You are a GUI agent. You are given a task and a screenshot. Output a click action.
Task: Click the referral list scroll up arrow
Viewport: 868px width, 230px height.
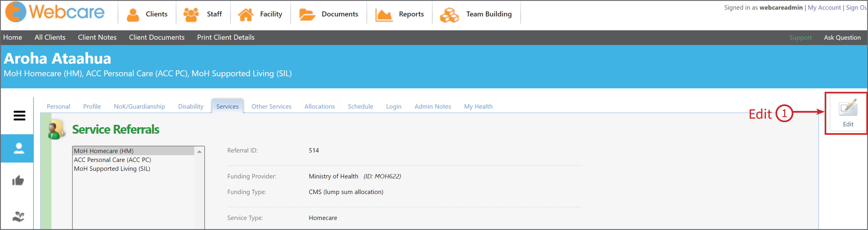[199, 152]
